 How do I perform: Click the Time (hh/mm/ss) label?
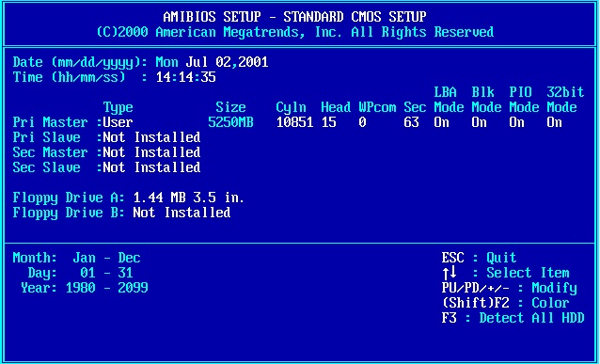80,77
